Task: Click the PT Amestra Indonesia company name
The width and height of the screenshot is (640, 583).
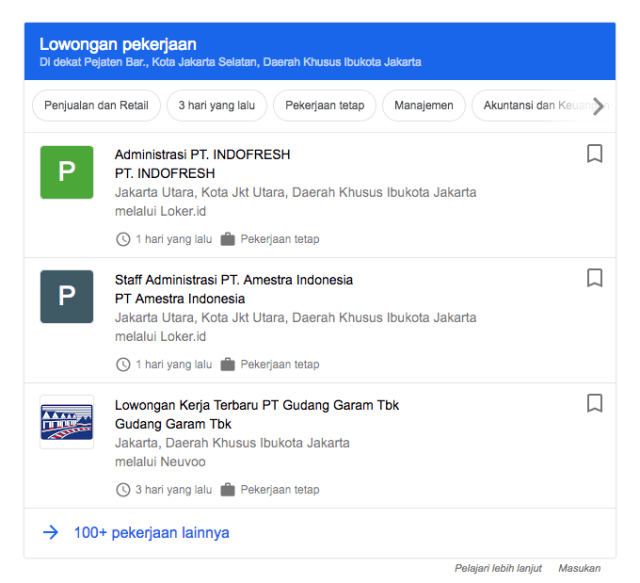Action: (x=180, y=299)
